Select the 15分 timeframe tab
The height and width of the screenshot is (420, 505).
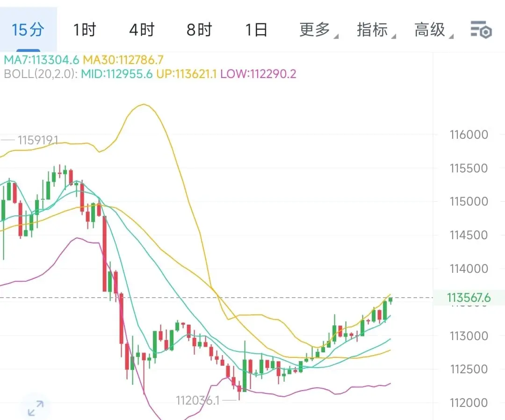28,29
